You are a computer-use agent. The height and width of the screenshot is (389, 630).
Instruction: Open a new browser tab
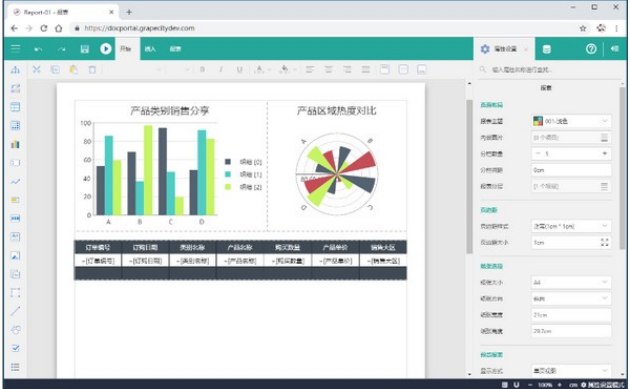click(129, 12)
